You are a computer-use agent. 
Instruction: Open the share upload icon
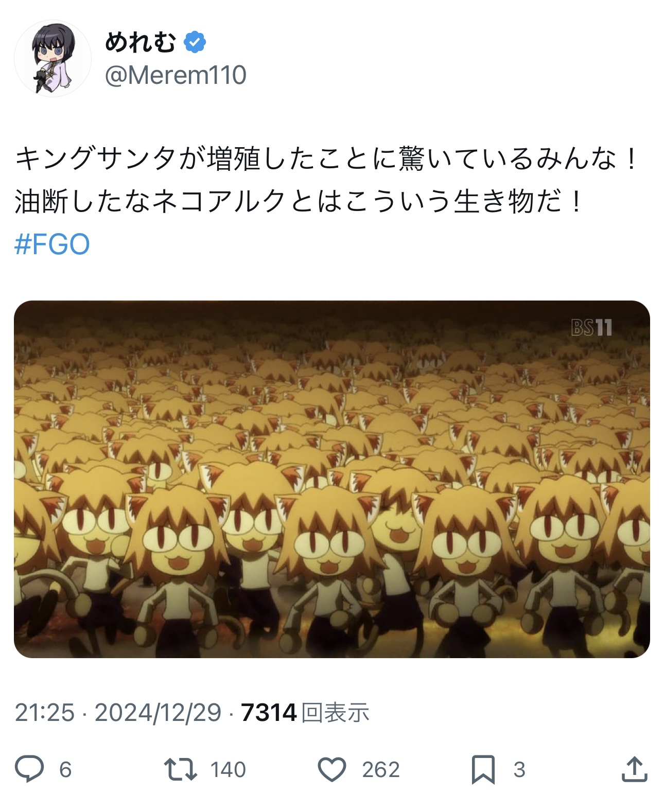click(634, 769)
